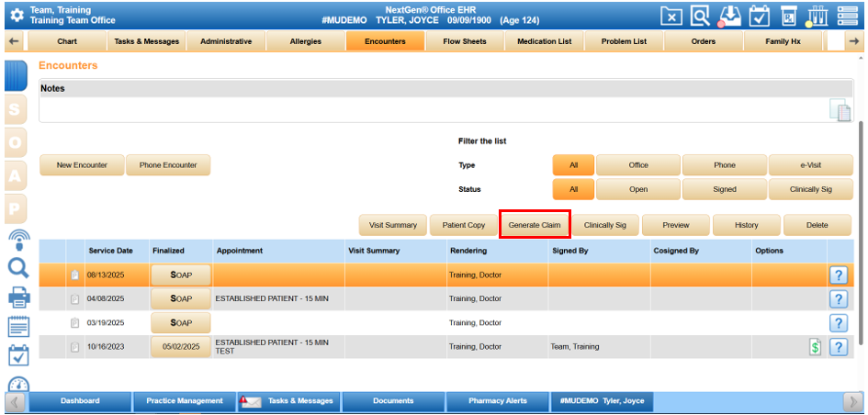Expand bottom tab bar right arrow
The image size is (868, 415).
pyautogui.click(x=851, y=401)
